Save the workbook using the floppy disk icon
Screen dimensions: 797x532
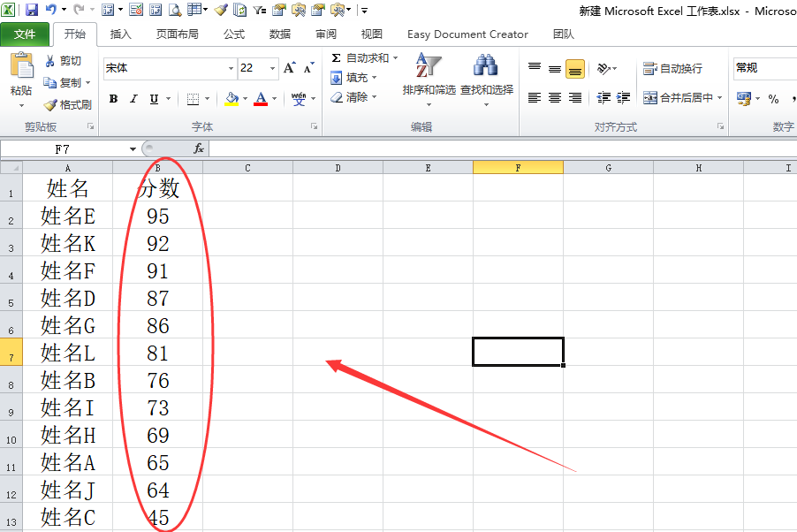pos(32,10)
